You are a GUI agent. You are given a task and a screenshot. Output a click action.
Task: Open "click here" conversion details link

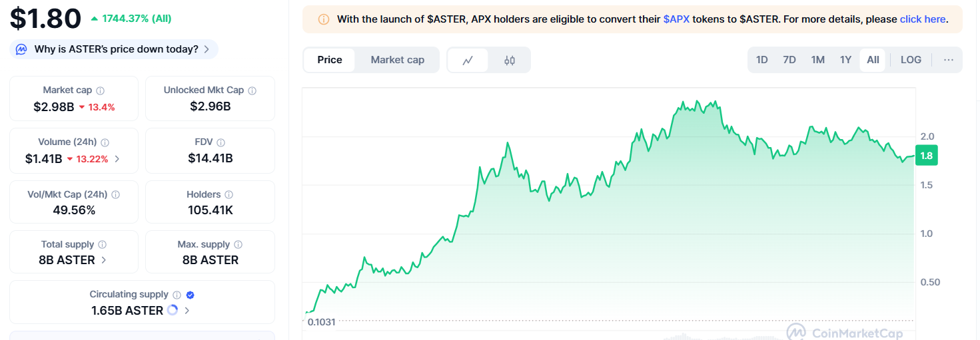923,19
